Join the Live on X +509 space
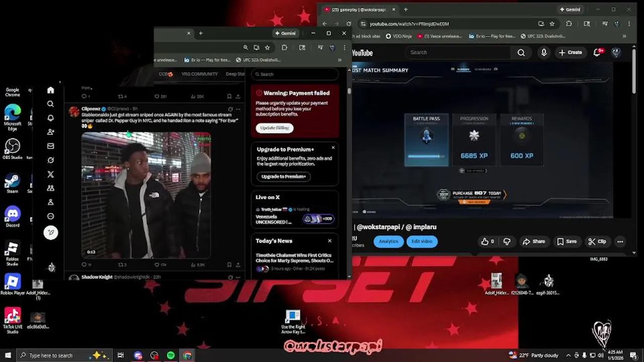 pyautogui.click(x=318, y=219)
